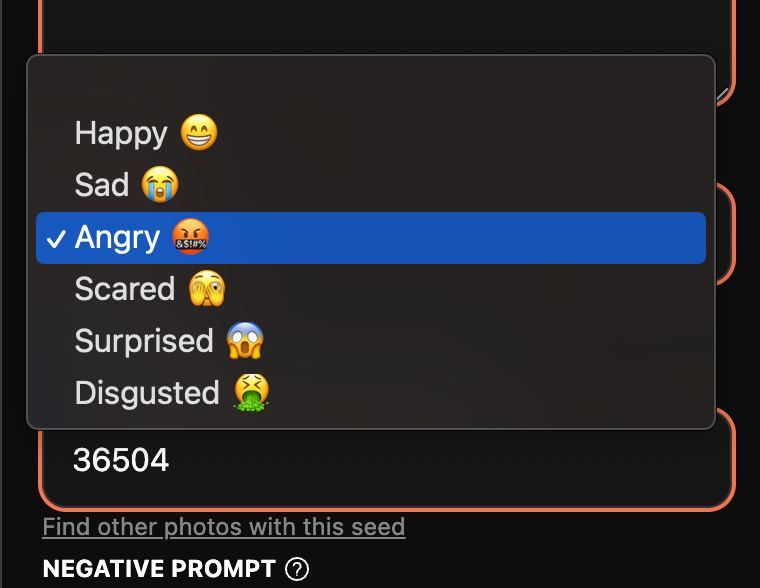Choose the blank option above Happy

[371, 85]
